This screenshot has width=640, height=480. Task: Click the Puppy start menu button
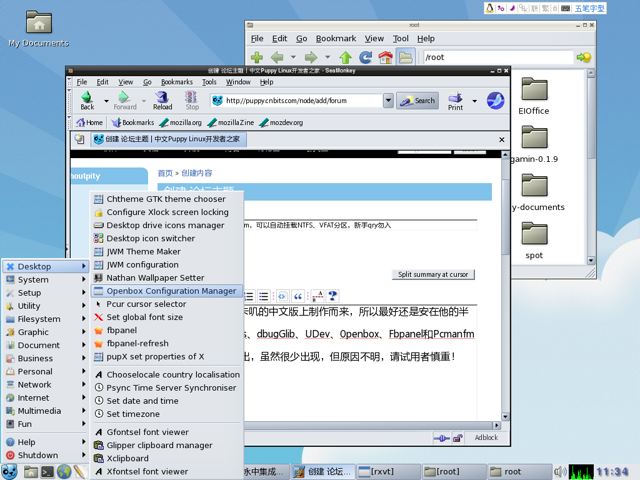[9, 472]
